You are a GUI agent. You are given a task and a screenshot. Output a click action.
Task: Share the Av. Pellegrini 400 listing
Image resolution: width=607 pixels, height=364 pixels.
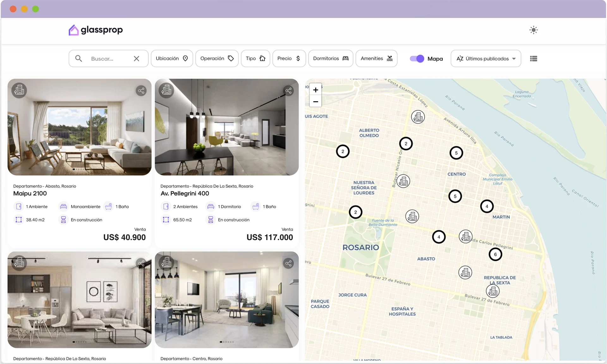point(288,91)
